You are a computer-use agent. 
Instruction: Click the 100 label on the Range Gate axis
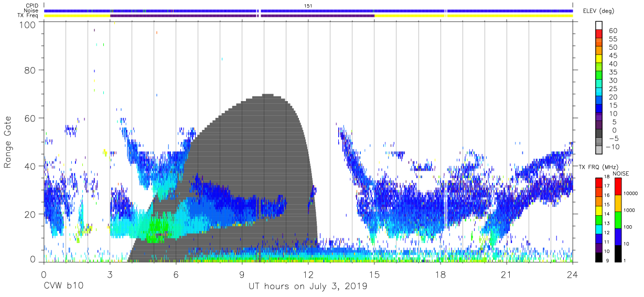point(27,24)
